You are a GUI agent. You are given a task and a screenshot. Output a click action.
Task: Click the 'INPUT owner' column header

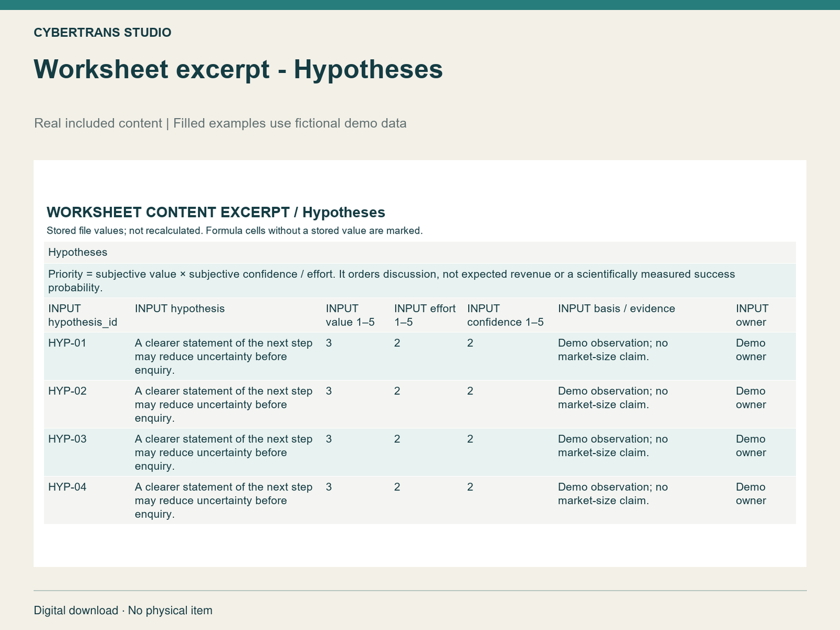click(x=752, y=315)
